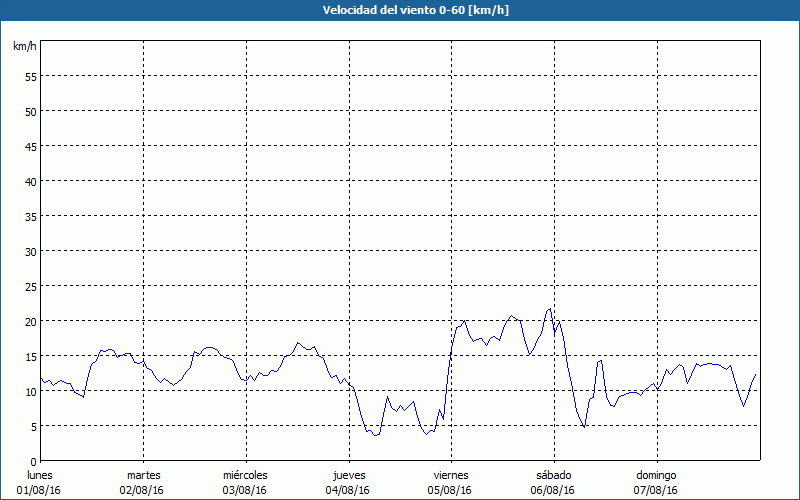Click the sharp dip just after sábado gridline

[x=584, y=427]
